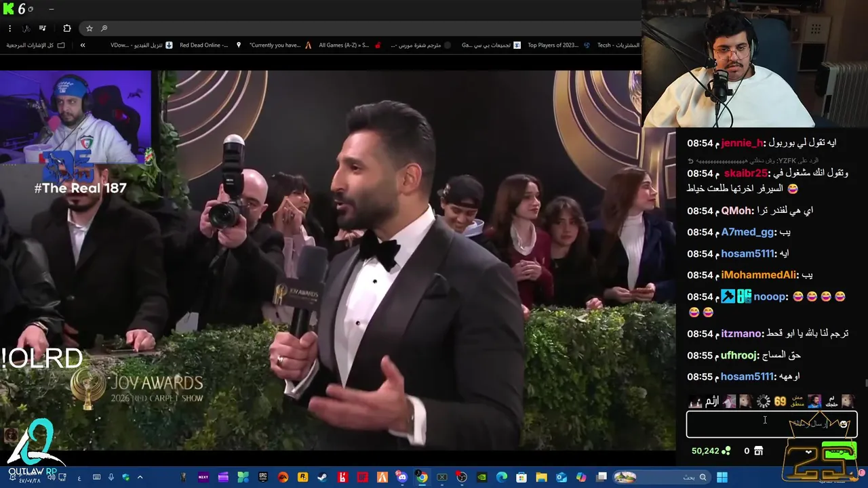Viewport: 868px width, 488px height.
Task: Switch to Google Chrome on the taskbar
Action: pyautogui.click(x=422, y=477)
